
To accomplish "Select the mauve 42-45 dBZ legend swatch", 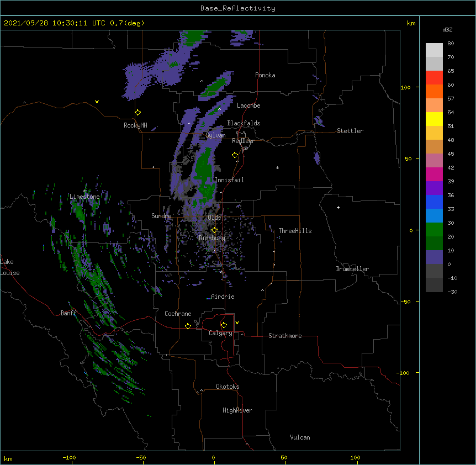I will pyautogui.click(x=434, y=161).
